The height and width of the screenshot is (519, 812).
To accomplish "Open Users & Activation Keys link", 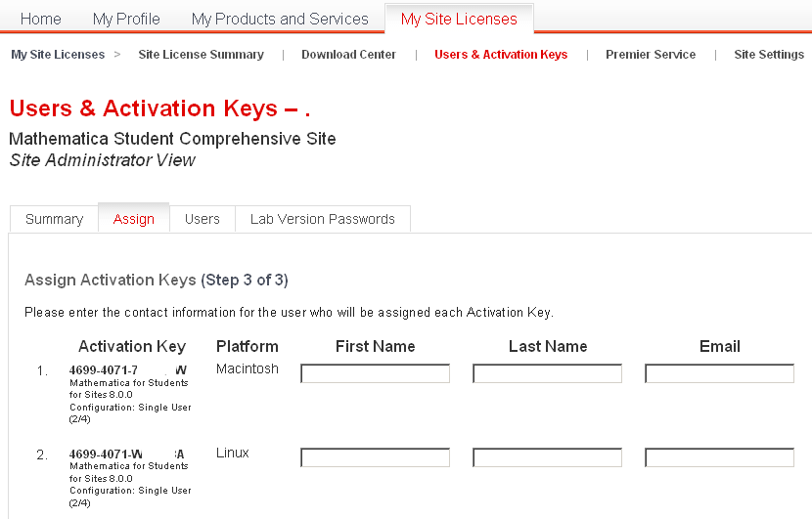I will [x=501, y=55].
